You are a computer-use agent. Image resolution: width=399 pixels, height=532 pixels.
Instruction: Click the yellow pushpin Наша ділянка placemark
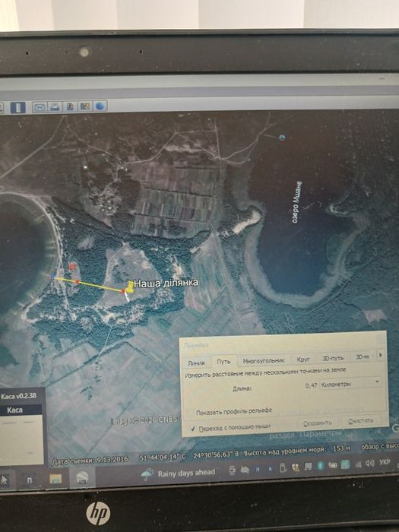[129, 287]
